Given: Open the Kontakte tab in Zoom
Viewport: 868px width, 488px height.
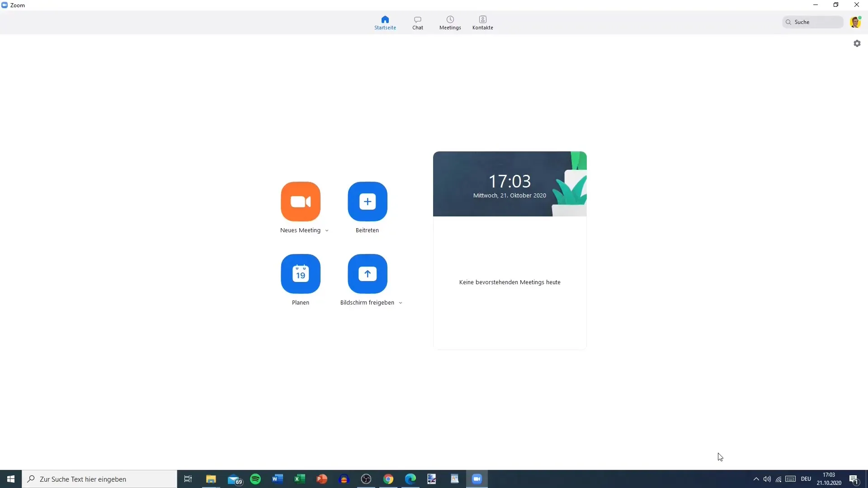Looking at the screenshot, I should [482, 22].
